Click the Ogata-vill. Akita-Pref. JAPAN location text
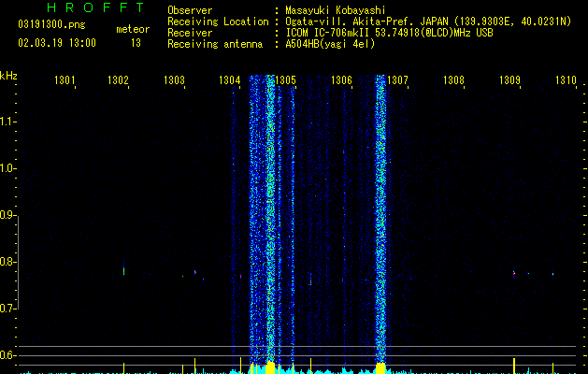The image size is (588, 374). 428,22
